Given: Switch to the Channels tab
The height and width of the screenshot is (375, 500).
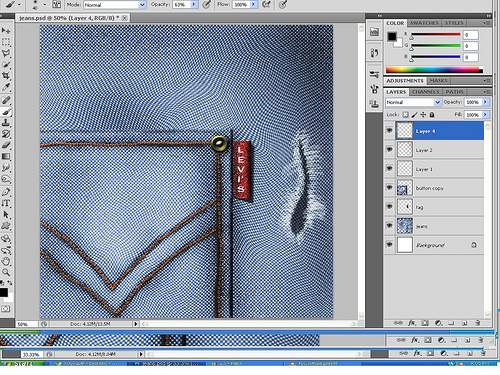Looking at the screenshot, I should (425, 92).
